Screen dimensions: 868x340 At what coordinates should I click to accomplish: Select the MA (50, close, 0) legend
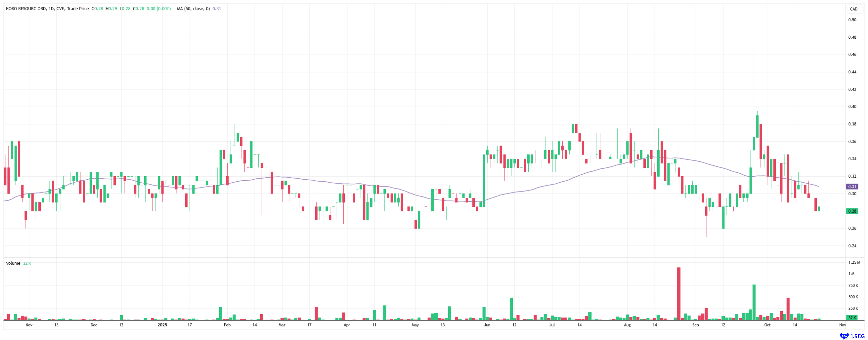(193, 9)
